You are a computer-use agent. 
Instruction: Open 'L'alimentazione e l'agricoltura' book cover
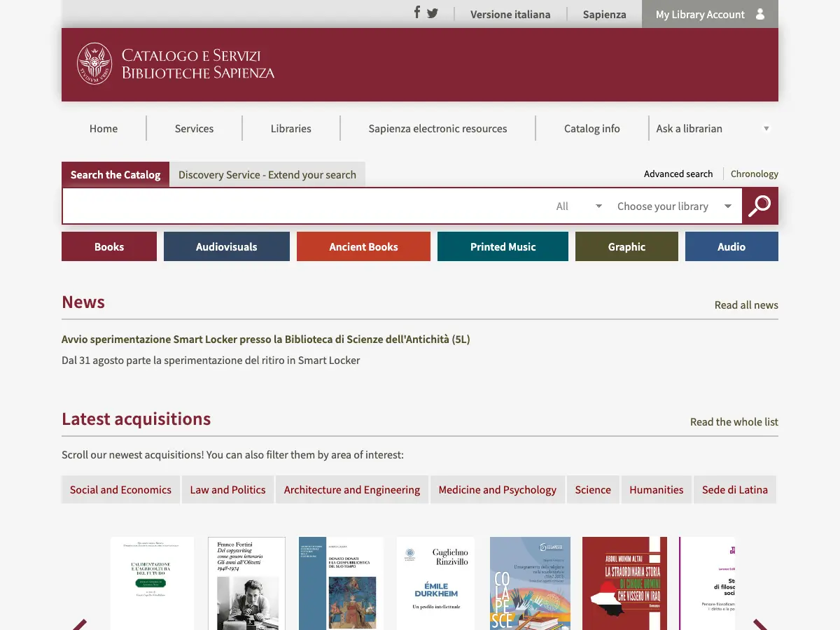pos(152,583)
